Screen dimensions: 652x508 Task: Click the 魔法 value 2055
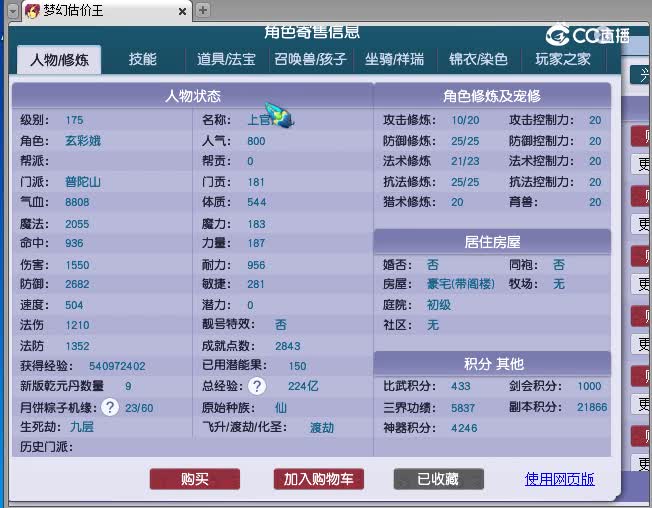pos(77,224)
